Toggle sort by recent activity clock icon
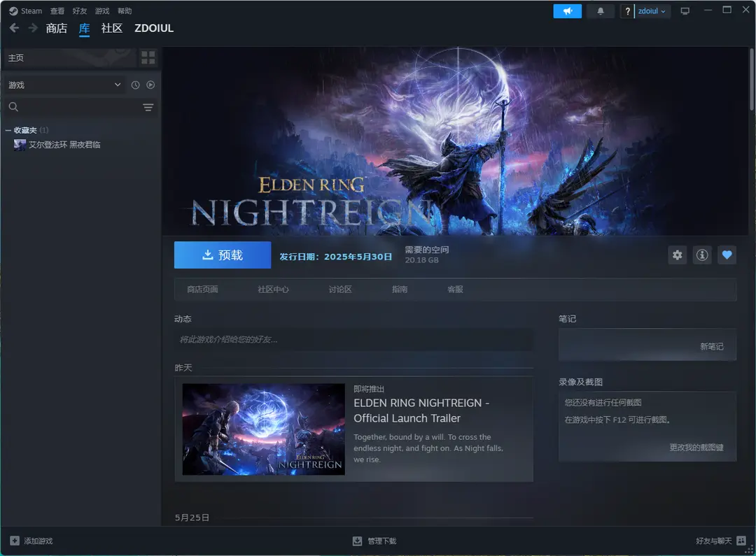Screen dimensions: 756x556 click(x=136, y=85)
